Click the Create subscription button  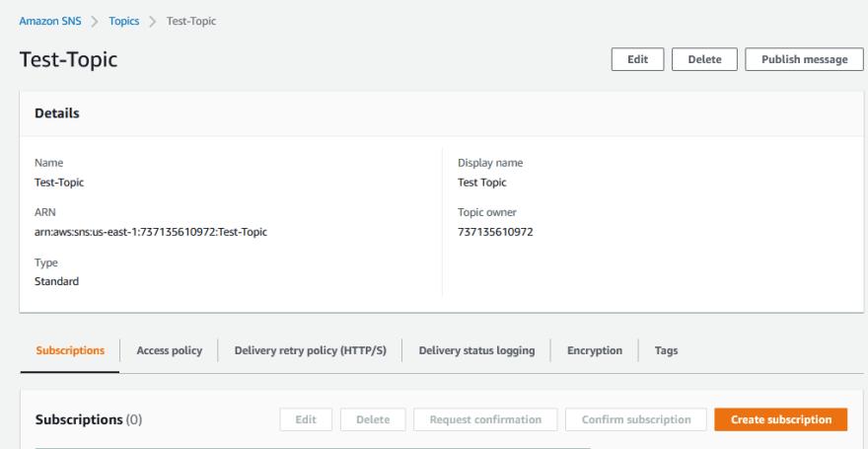pyautogui.click(x=781, y=419)
